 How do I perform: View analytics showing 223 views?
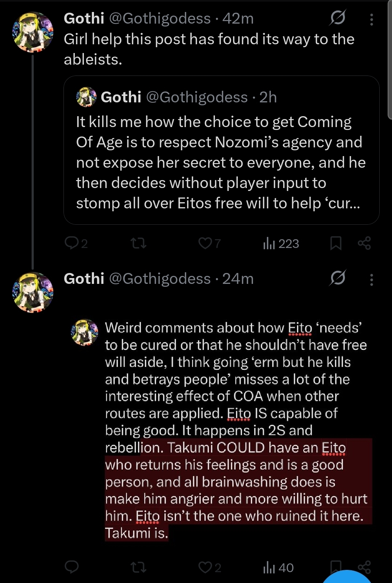[281, 244]
